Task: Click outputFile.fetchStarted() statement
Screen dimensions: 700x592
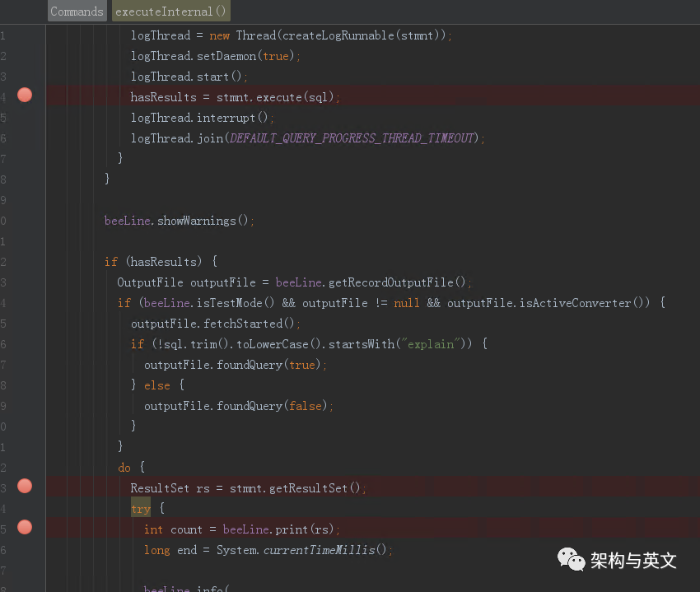Action: [x=215, y=324]
